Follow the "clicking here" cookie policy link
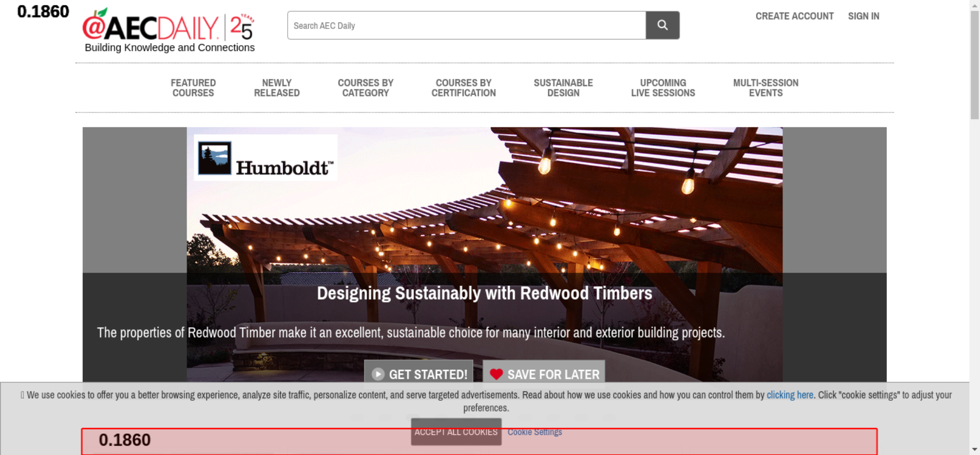 click(x=789, y=395)
